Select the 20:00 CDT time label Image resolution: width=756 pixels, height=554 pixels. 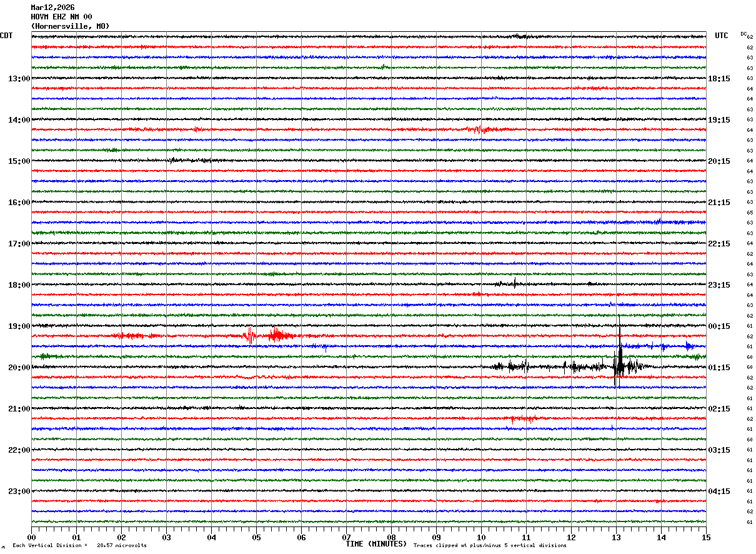pos(19,368)
